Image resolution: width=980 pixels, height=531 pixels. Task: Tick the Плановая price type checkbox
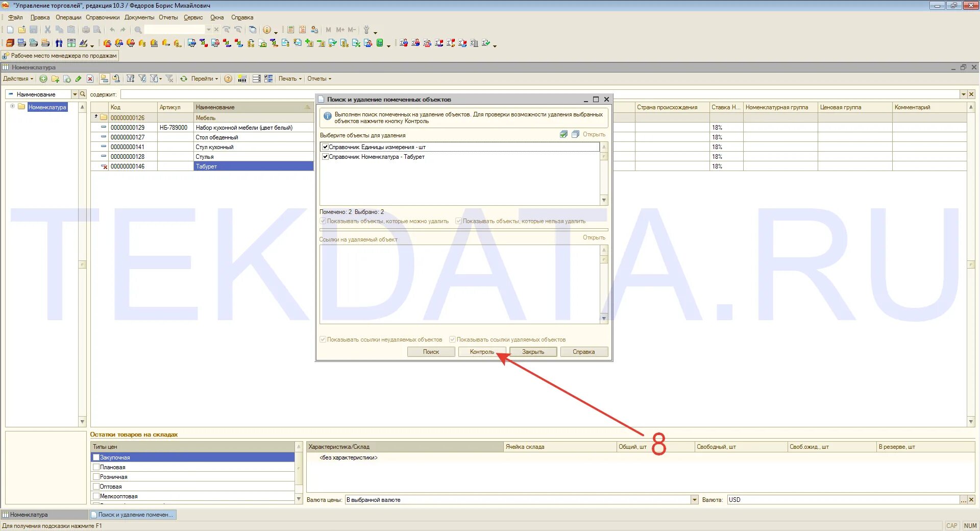[96, 467]
